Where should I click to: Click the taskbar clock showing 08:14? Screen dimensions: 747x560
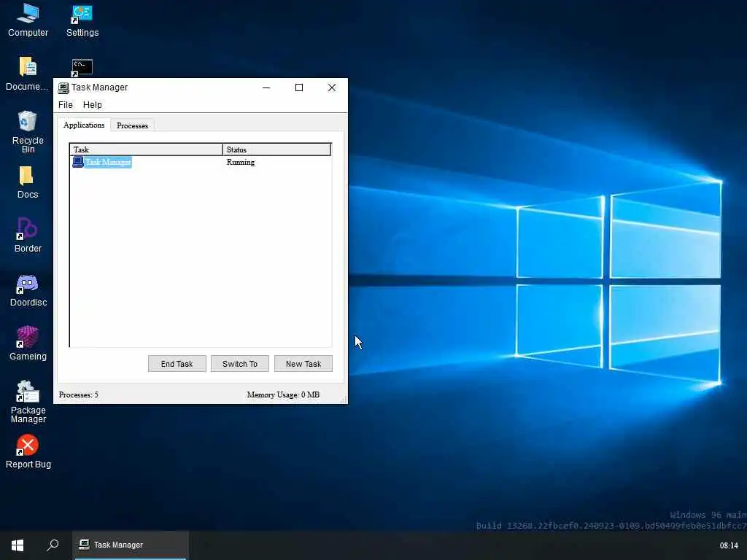click(729, 545)
